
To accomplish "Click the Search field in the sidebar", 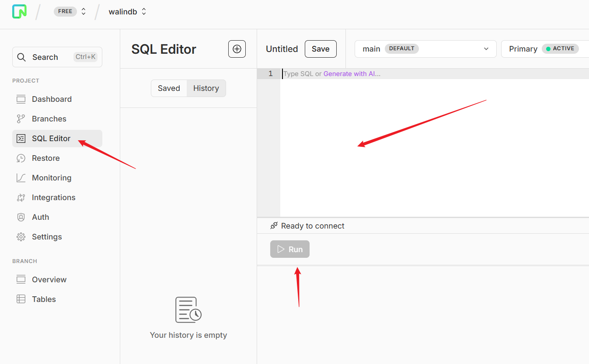I will [57, 57].
